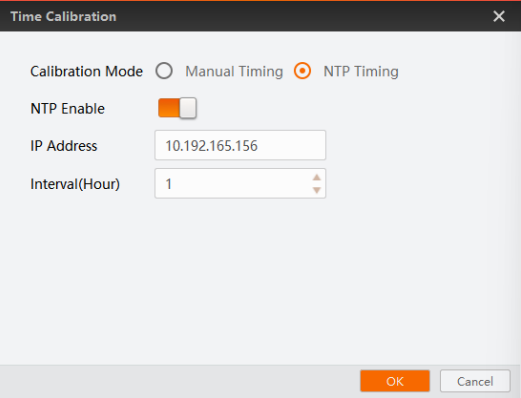This screenshot has height=398, width=521.
Task: Select the Manual Timing radio button
Action: [x=164, y=71]
